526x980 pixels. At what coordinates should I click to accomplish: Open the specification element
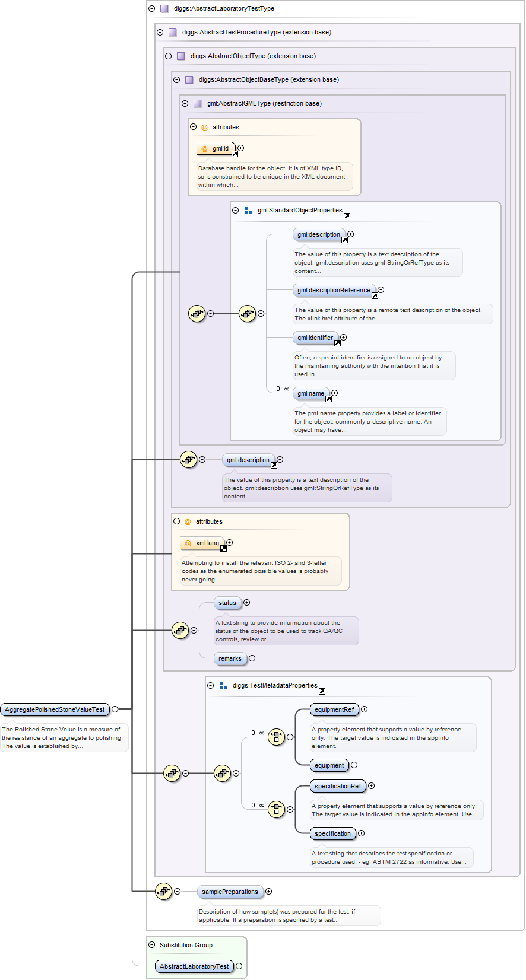pos(332,833)
